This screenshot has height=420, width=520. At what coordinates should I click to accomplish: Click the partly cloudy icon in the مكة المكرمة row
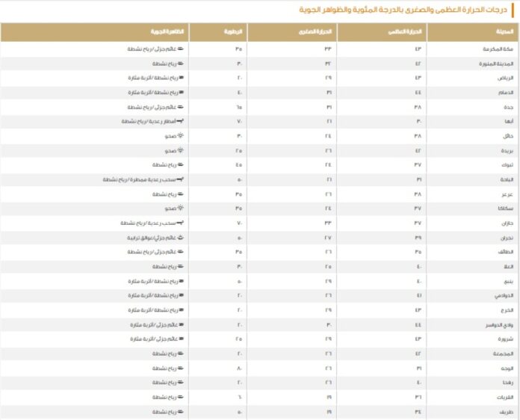tap(180, 49)
